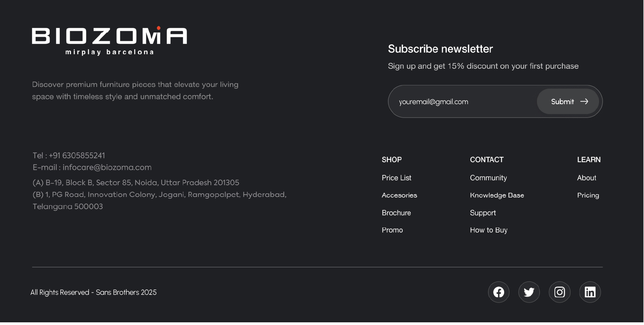Click the How to Buy link
The image size is (644, 325).
click(488, 230)
